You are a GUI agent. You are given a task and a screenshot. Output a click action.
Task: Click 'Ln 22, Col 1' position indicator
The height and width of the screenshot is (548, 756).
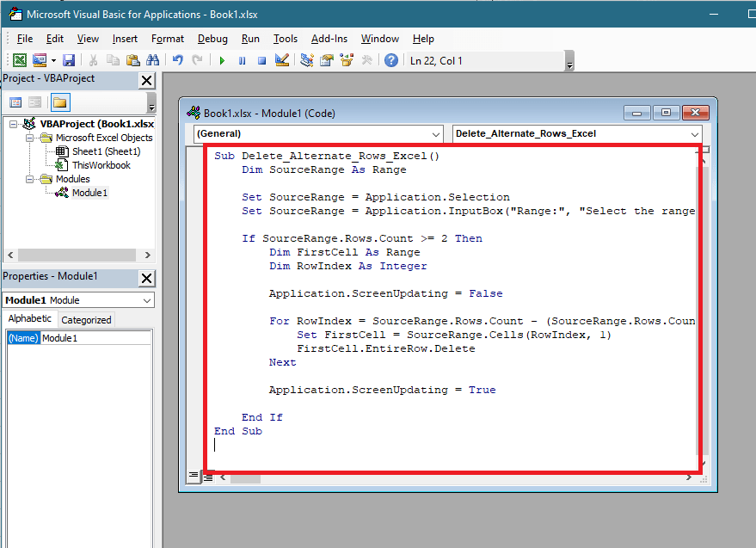click(436, 61)
